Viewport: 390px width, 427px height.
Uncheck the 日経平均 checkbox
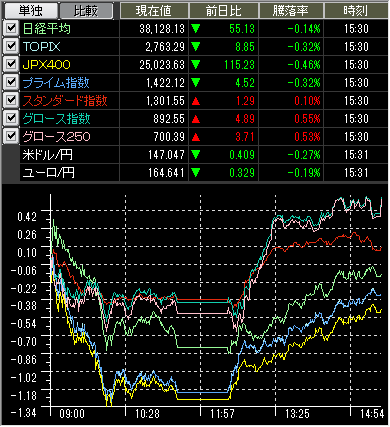pos(11,29)
